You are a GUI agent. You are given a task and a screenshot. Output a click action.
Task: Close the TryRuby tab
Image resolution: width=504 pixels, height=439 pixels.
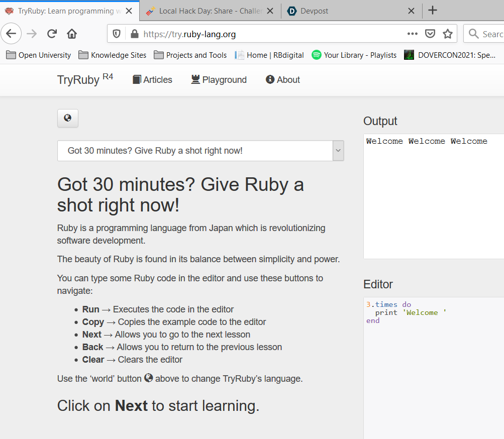point(129,11)
